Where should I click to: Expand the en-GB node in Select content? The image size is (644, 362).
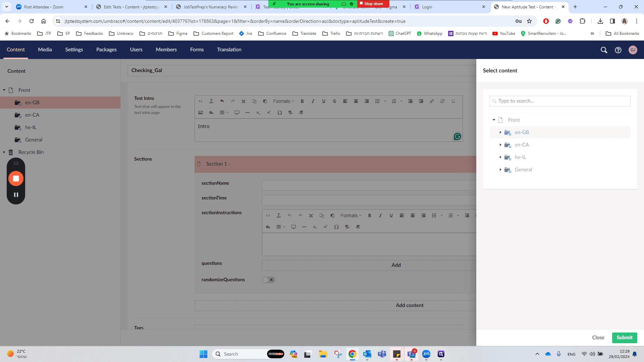pyautogui.click(x=500, y=132)
